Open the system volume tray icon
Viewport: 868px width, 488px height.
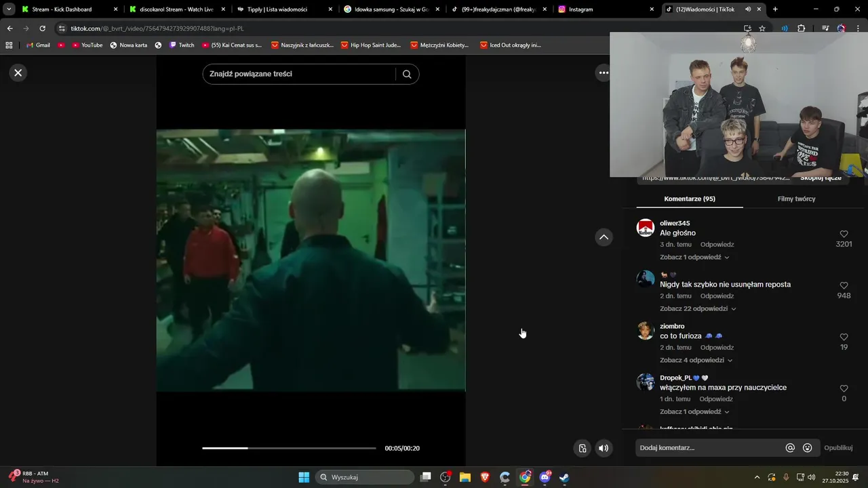pos(812,477)
